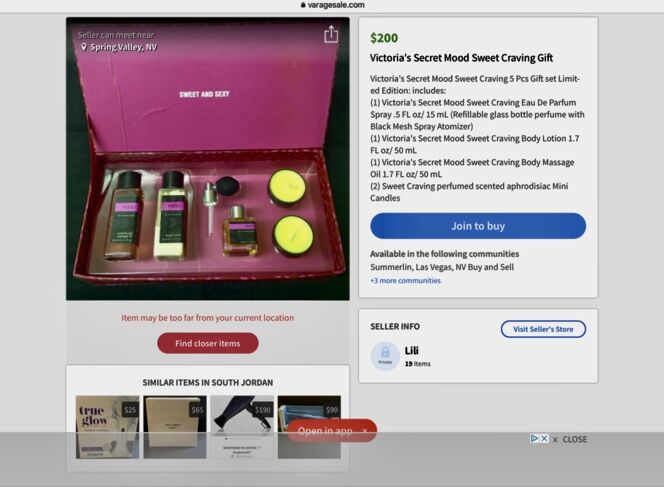Click the location pin icon near Spring Valley
664x487 pixels.
pos(84,47)
